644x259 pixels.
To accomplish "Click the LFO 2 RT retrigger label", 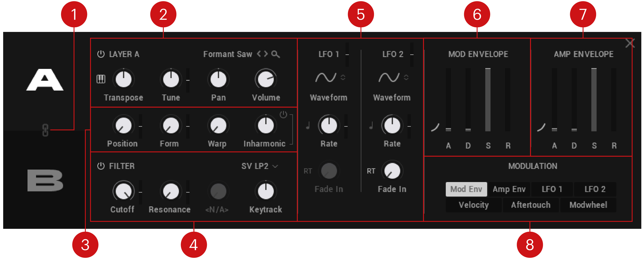I will [371, 171].
